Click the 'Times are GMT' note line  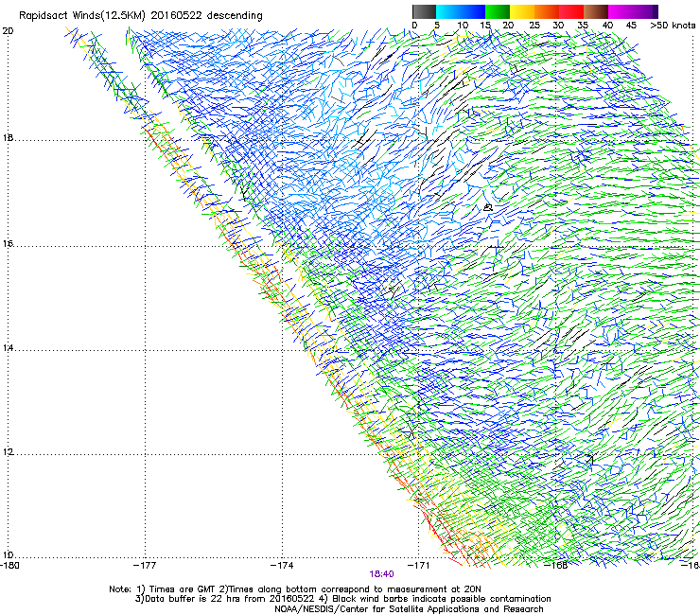[294, 589]
